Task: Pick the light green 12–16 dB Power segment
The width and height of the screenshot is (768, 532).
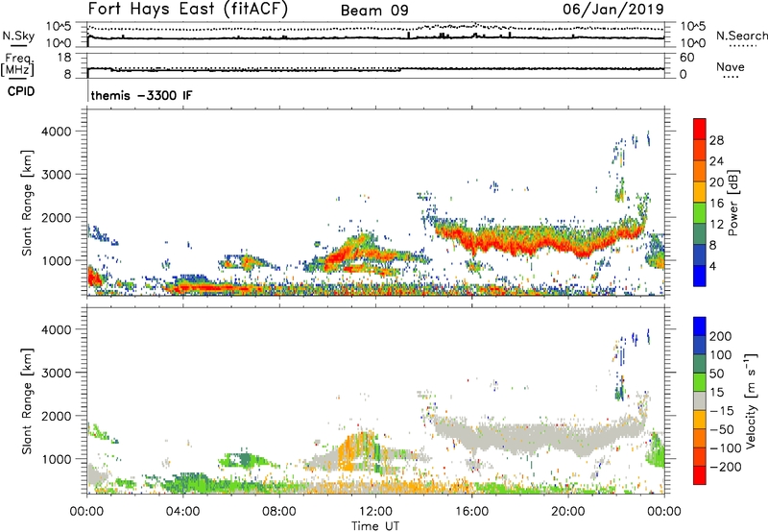Action: (x=700, y=212)
